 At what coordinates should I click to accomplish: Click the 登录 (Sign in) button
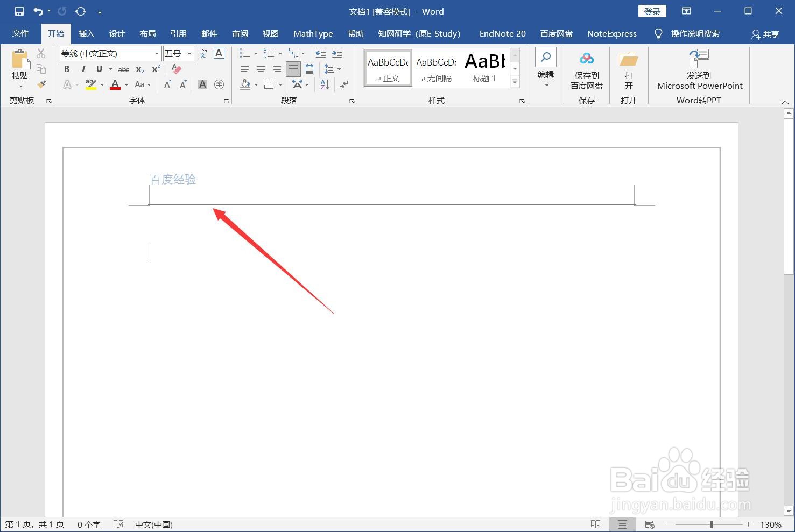(x=652, y=11)
